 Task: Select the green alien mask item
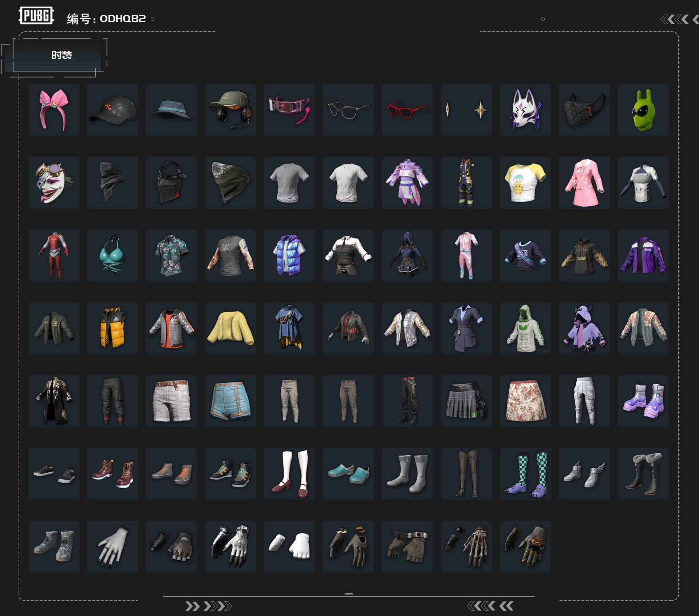coord(643,110)
